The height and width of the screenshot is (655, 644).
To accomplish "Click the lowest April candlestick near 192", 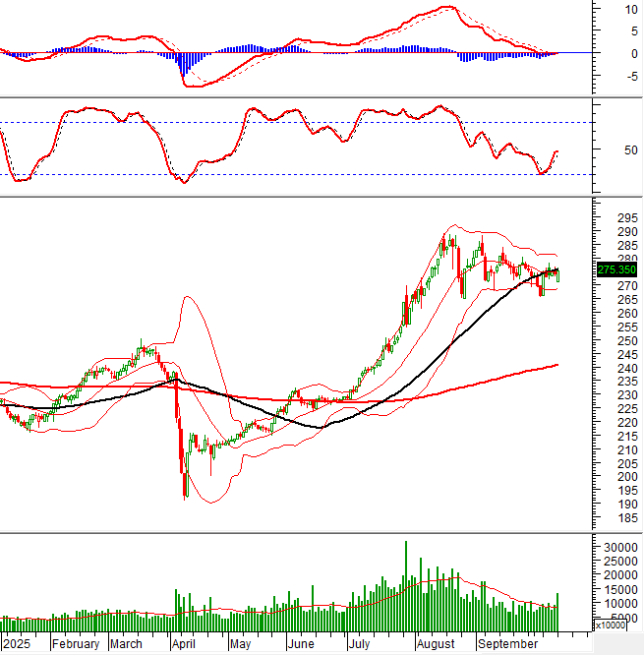I will [x=184, y=487].
